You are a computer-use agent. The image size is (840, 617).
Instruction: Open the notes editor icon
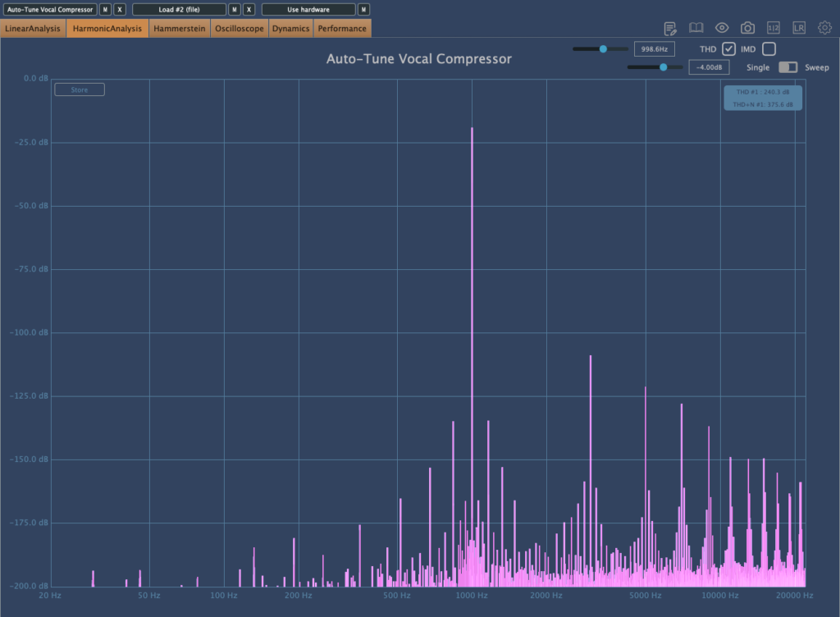(x=670, y=29)
